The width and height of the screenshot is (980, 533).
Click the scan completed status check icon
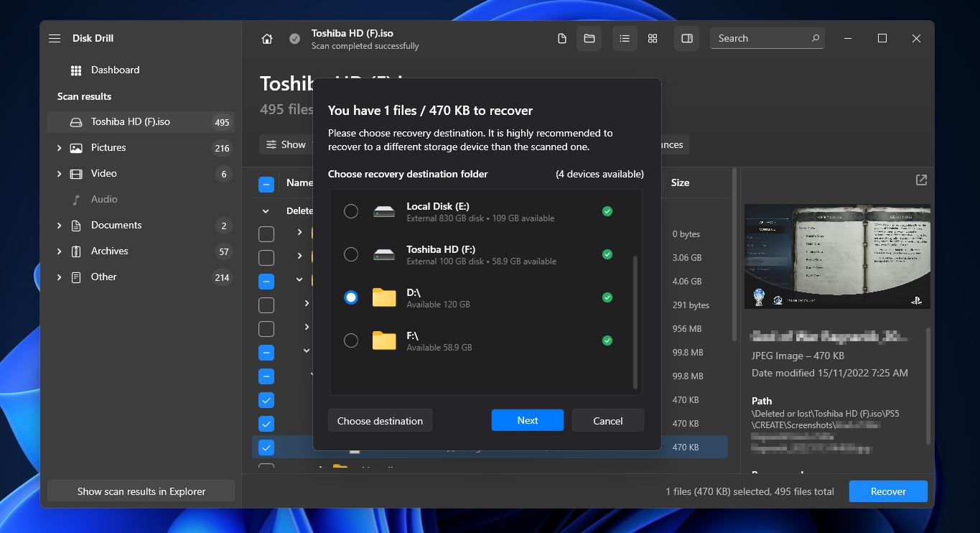(x=295, y=39)
